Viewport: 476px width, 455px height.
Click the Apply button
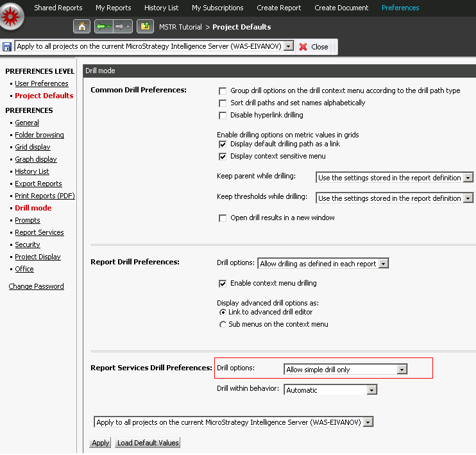click(x=101, y=443)
